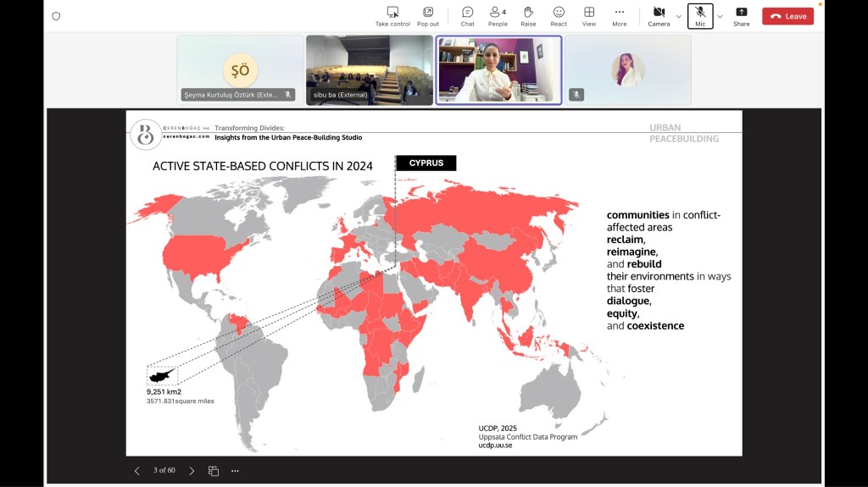Share your screen content
This screenshot has height=487, width=868.
coord(742,16)
